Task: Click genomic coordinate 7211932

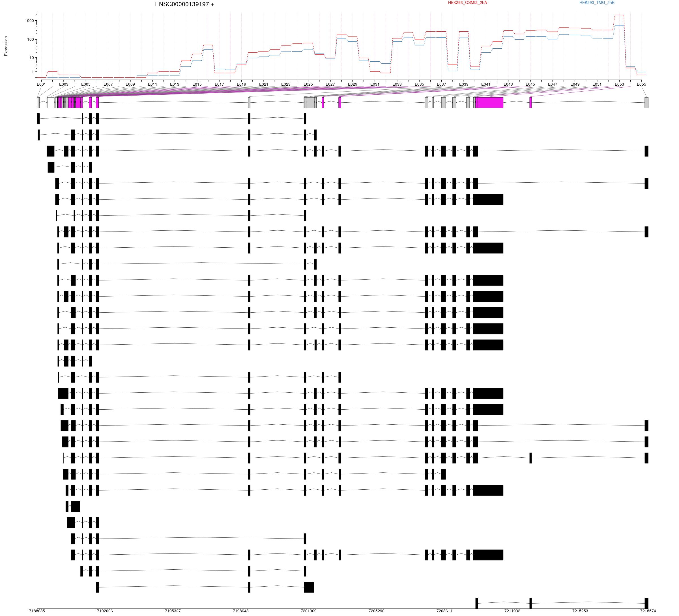Action: pos(513,611)
